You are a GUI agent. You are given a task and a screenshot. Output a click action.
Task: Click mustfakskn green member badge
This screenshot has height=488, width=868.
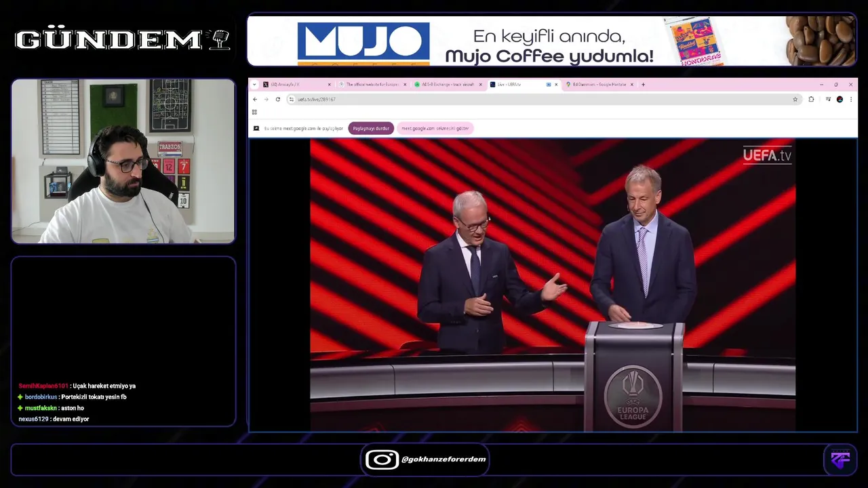20,408
